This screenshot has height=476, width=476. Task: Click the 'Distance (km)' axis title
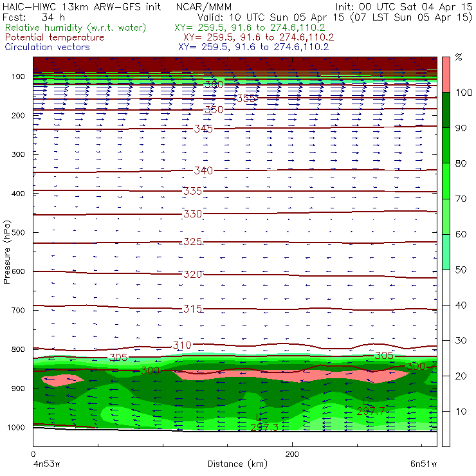coord(238,464)
